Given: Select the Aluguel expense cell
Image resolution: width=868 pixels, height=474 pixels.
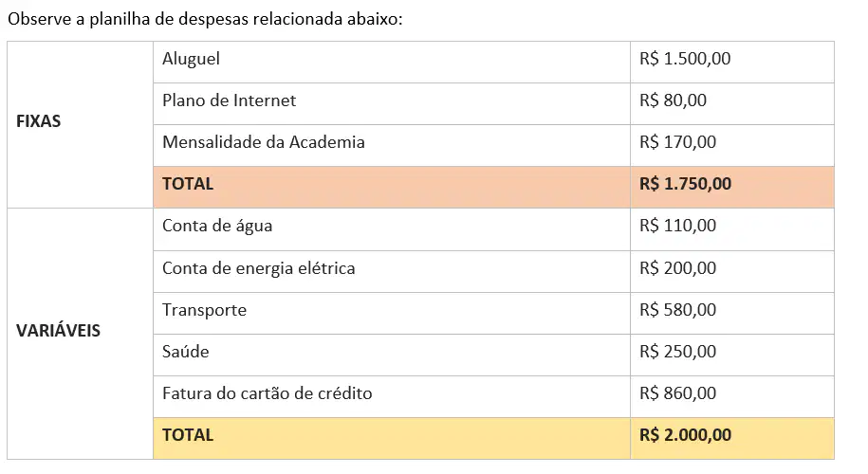Looking at the screenshot, I should (x=392, y=63).
